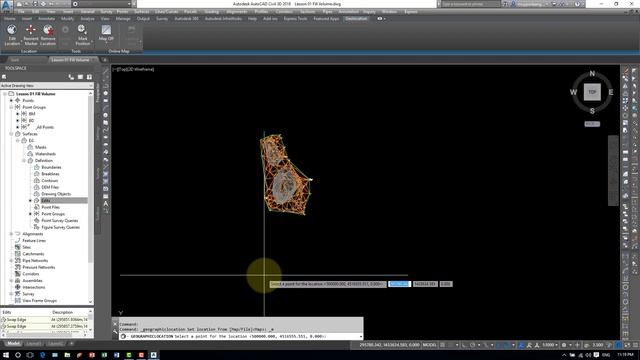The height and width of the screenshot is (360, 640).
Task: Click the Mark Position tool
Action: click(82, 35)
